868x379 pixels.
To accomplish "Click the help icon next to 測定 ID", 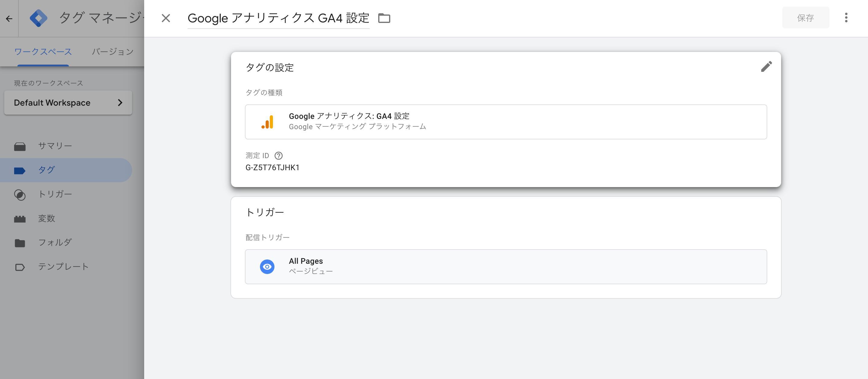I will pos(278,155).
